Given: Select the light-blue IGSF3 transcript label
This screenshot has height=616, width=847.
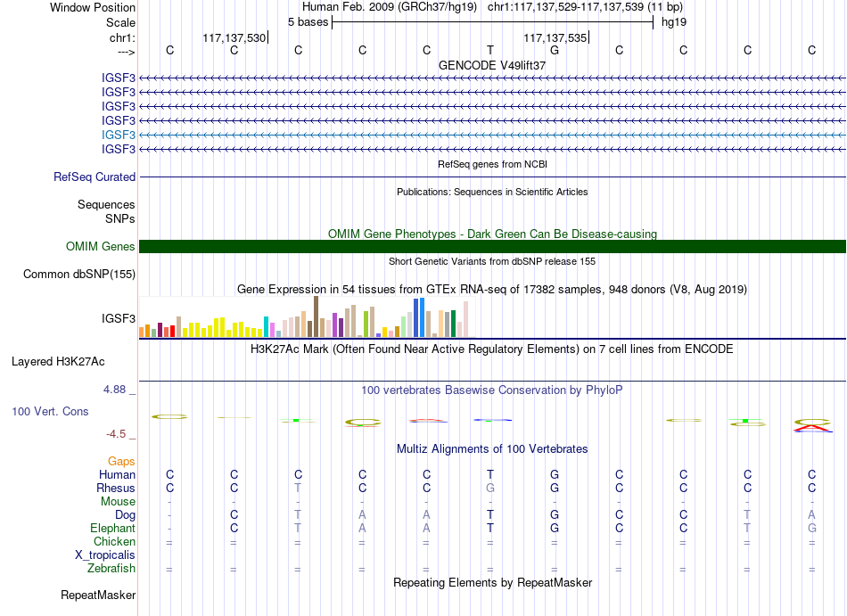Looking at the screenshot, I should [119, 135].
